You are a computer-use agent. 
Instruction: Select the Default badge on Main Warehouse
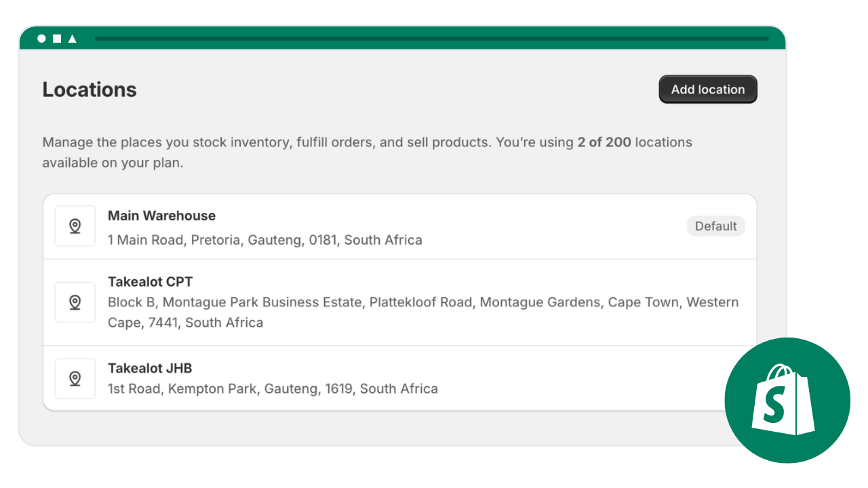pyautogui.click(x=715, y=226)
